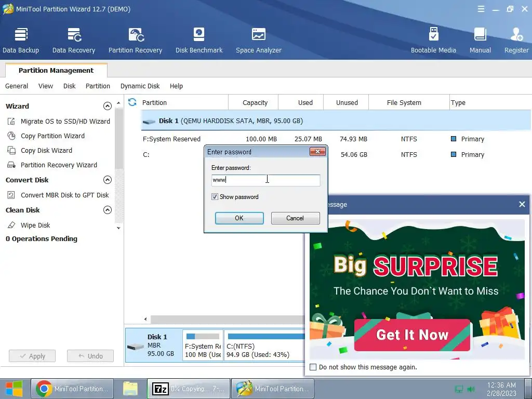
Task: Select the C: partition row
Action: point(336,155)
